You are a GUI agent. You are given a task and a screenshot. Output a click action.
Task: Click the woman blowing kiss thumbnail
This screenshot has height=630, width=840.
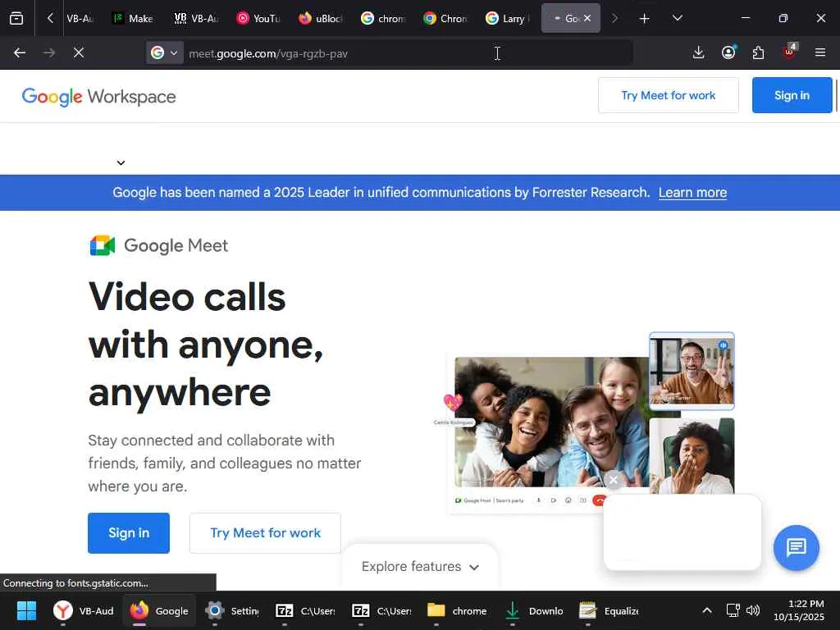point(692,456)
